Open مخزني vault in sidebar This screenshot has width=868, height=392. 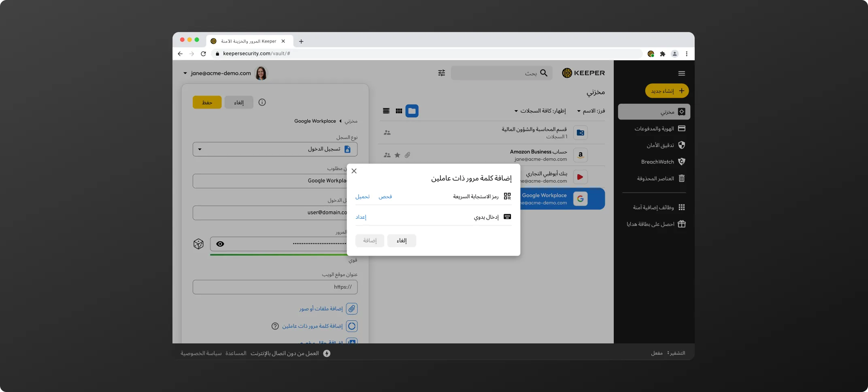coord(654,112)
